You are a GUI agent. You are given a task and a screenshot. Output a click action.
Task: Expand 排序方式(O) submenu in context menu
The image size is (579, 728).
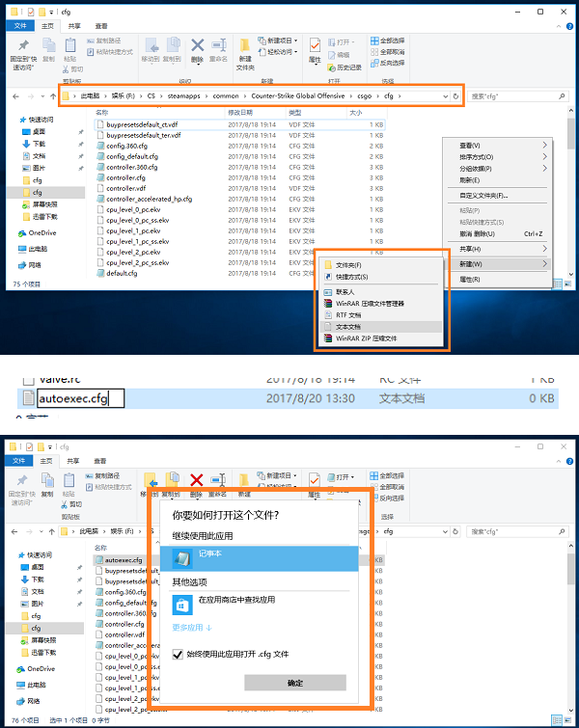pyautogui.click(x=544, y=157)
